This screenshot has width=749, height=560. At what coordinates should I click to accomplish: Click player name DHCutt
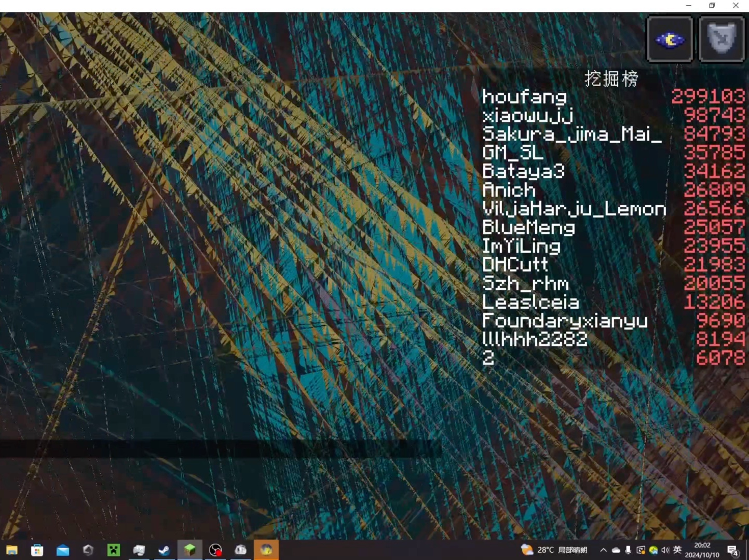[515, 265]
